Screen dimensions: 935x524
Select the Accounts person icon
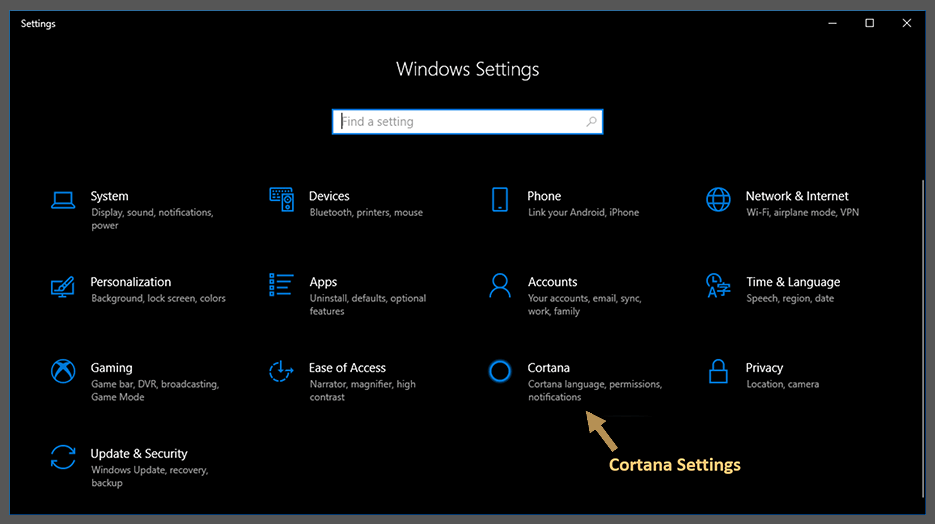tap(500, 286)
